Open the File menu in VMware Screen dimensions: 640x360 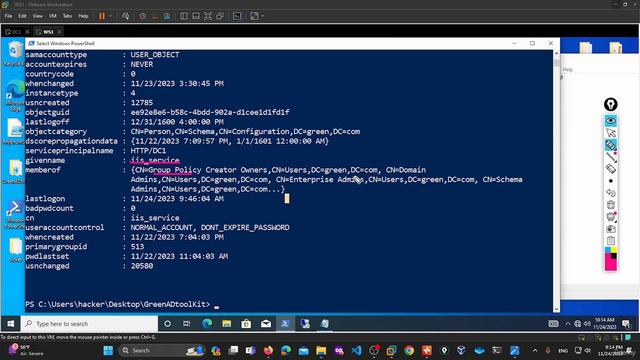click(x=9, y=16)
